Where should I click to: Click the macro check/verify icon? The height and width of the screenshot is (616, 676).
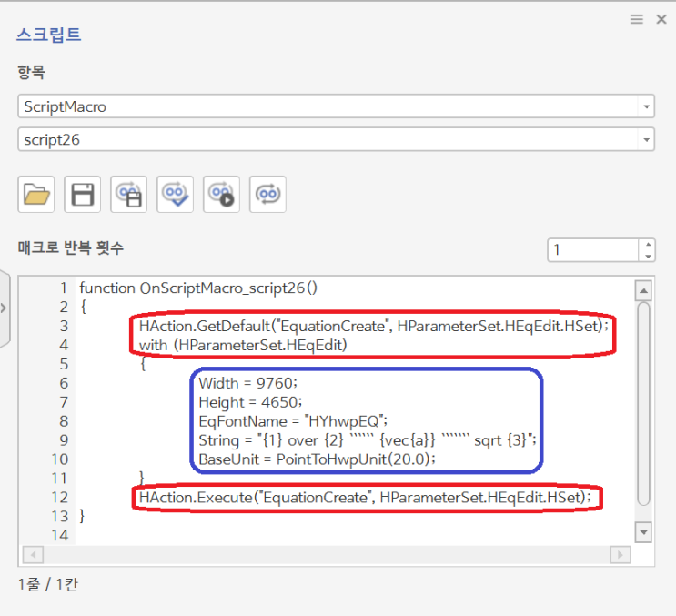click(x=175, y=195)
